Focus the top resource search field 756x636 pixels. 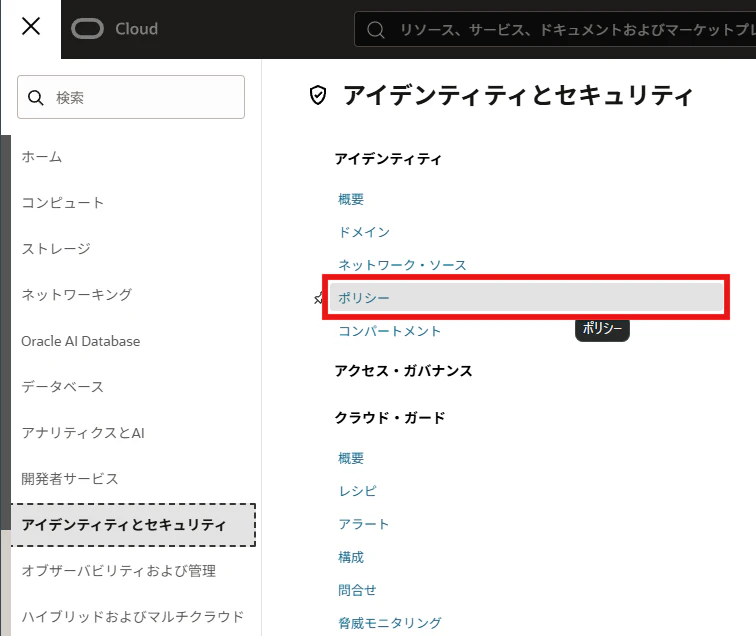click(554, 30)
